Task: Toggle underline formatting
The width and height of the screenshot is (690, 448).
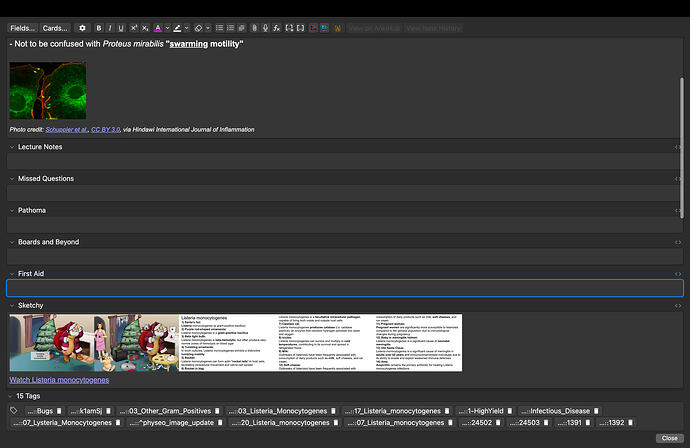Action: [x=121, y=28]
